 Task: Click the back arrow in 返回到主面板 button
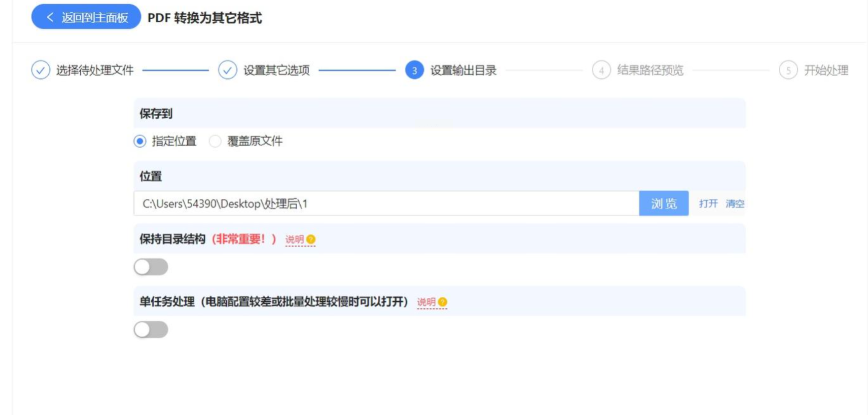50,17
